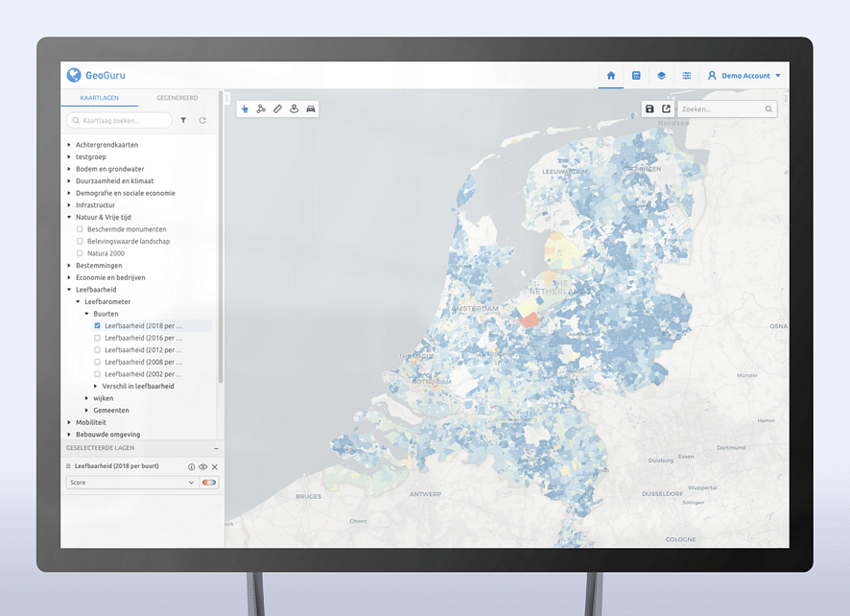This screenshot has width=850, height=616.
Task: Click the export share icon on map
Action: point(666,109)
